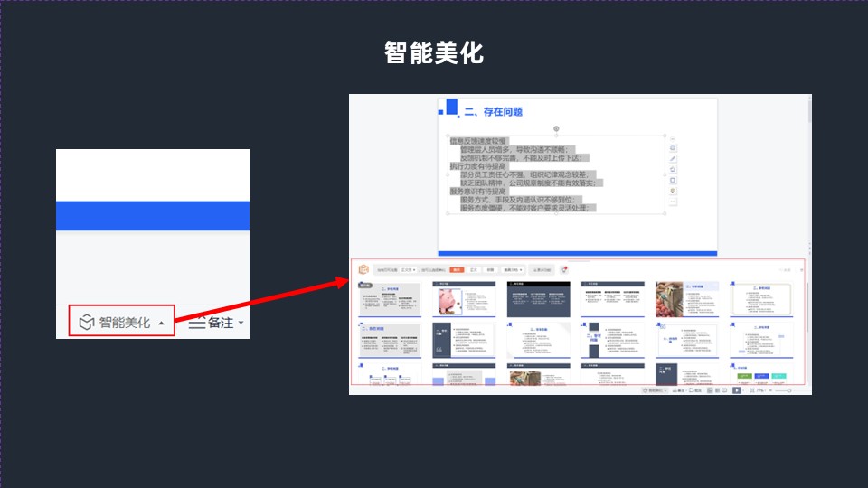The height and width of the screenshot is (488, 868).
Task: Choose white three-column template with dark header
Action: coord(613,299)
